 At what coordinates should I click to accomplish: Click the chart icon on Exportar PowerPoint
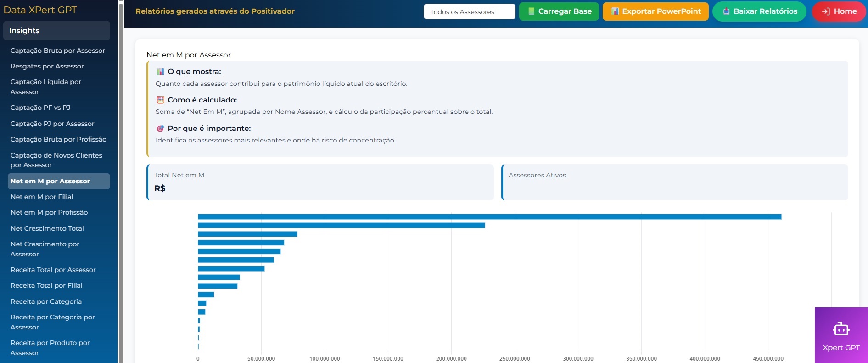coord(615,11)
